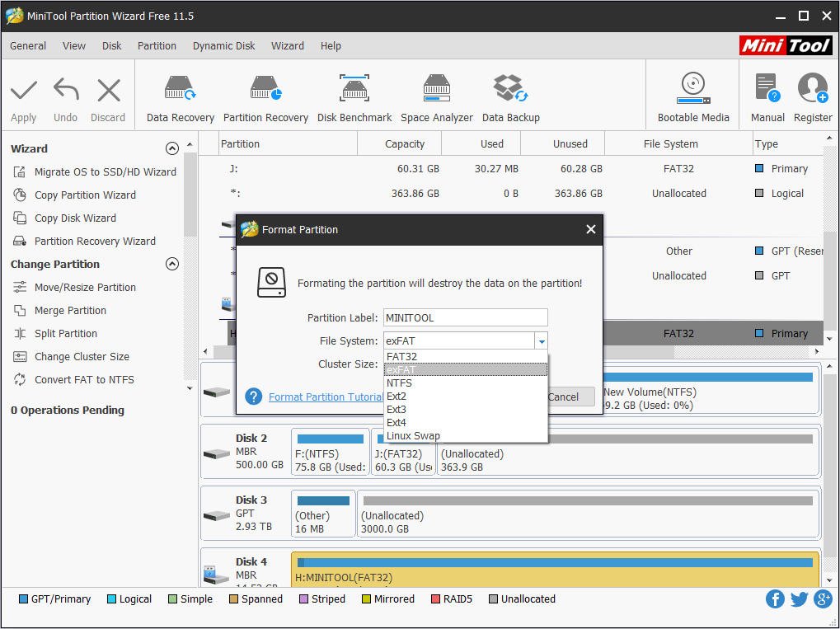Click Migrate OS to SSD/HD Wizard
The width and height of the screenshot is (840, 629).
105,172
